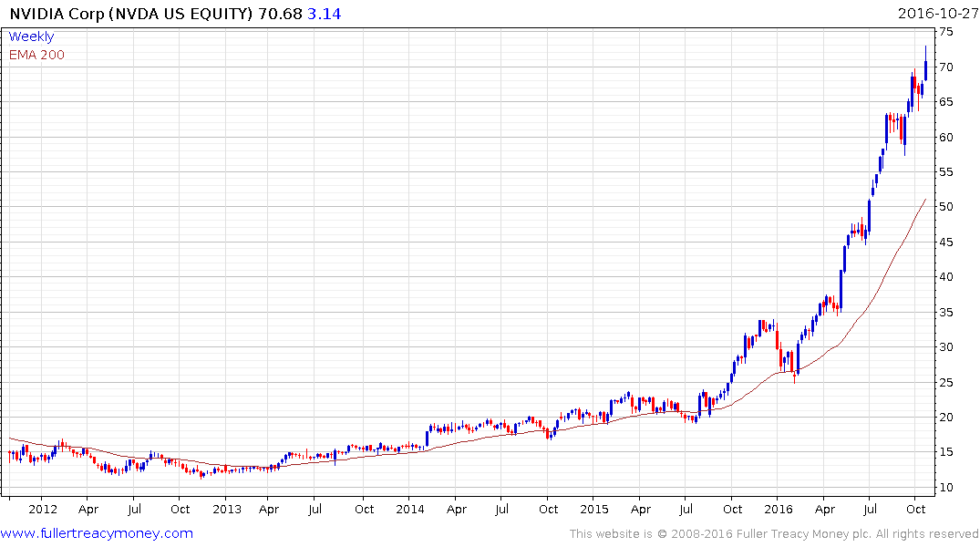Click the Fuller Treacy Money copyright notice

(x=774, y=534)
